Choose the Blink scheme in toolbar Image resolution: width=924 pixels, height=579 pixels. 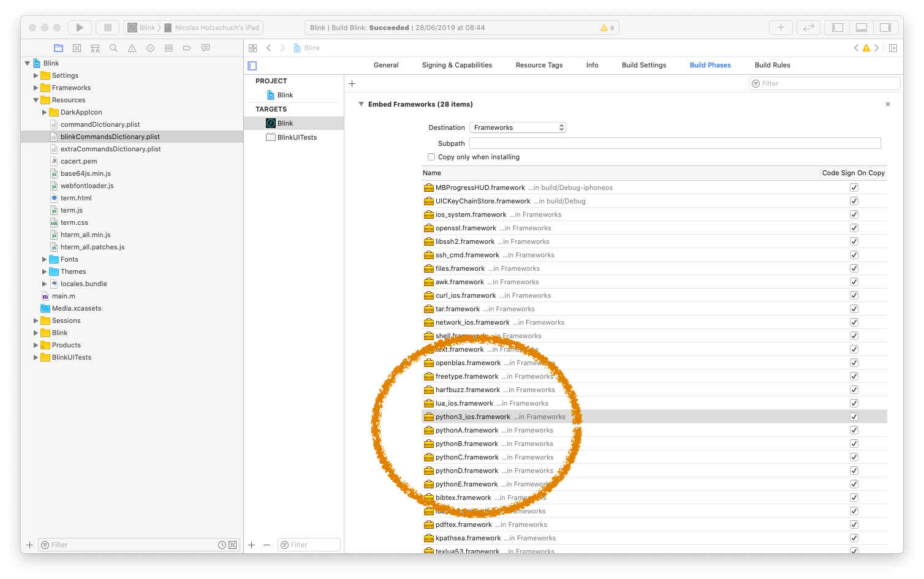[143, 28]
